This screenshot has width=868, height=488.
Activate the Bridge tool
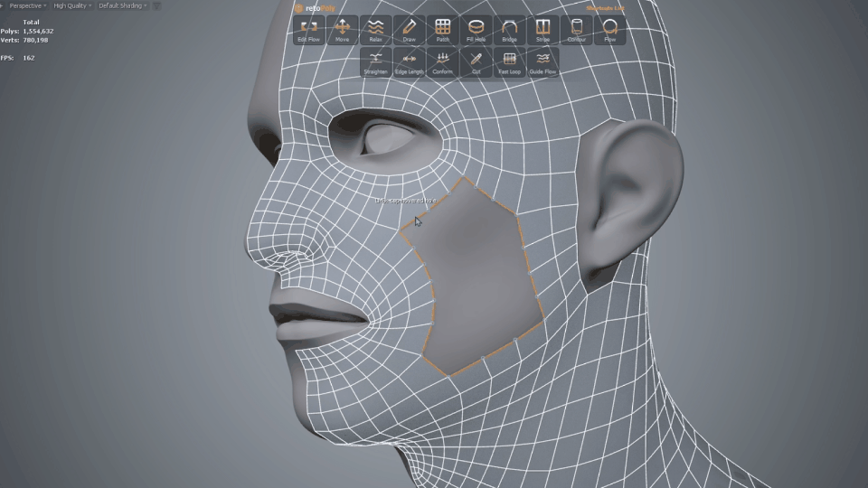tap(509, 30)
